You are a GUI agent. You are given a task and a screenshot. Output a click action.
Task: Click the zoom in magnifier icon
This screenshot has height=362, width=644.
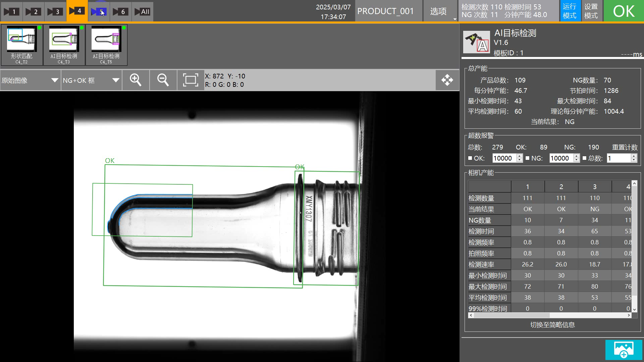click(136, 80)
